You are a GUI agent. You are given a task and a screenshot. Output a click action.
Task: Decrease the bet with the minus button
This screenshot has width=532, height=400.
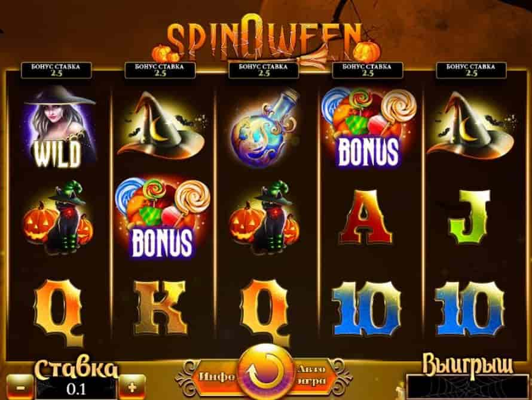click(20, 387)
